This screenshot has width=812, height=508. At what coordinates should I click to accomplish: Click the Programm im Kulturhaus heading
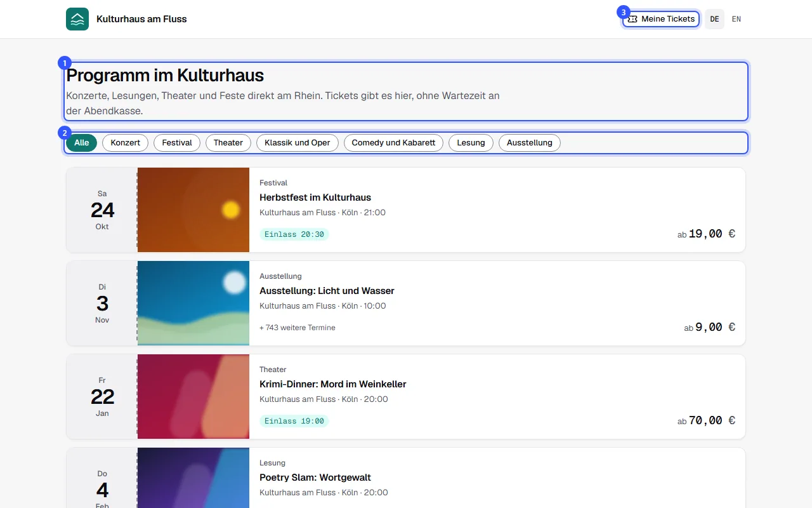coord(165,75)
